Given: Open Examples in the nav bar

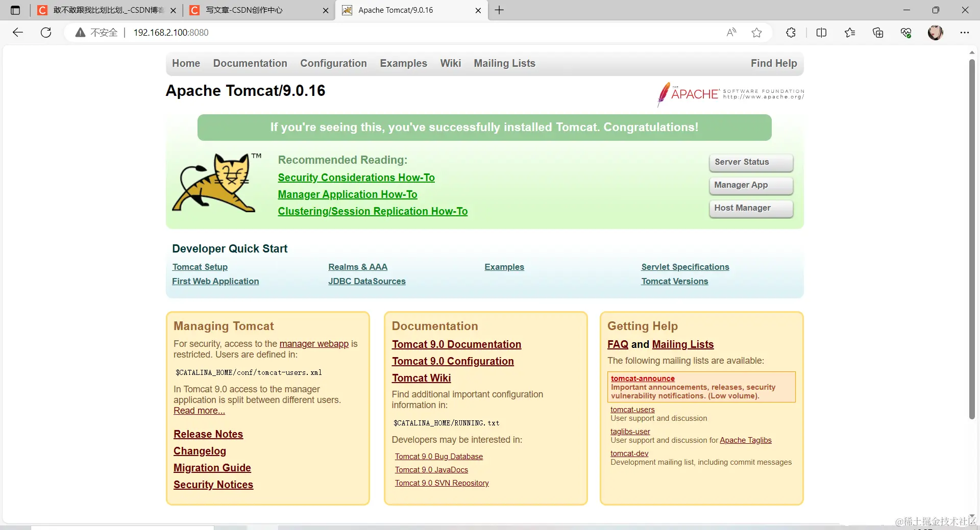Looking at the screenshot, I should pyautogui.click(x=403, y=63).
